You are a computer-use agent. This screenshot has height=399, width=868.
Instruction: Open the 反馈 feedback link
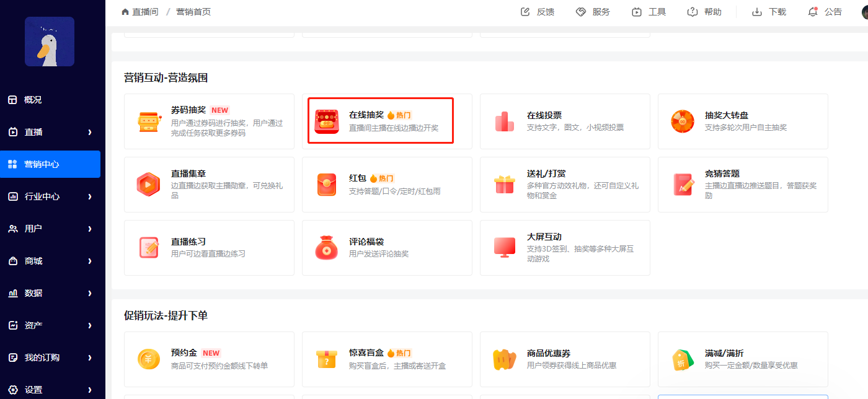pyautogui.click(x=546, y=12)
